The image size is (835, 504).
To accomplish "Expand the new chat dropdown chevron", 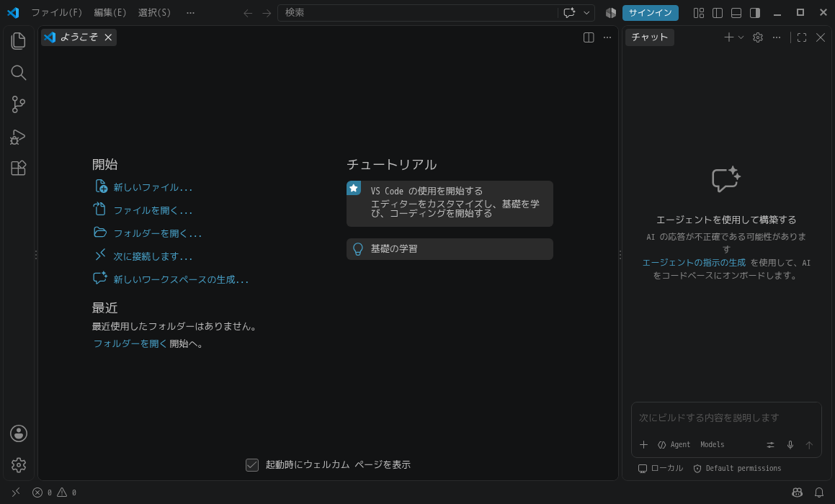I will click(x=741, y=37).
